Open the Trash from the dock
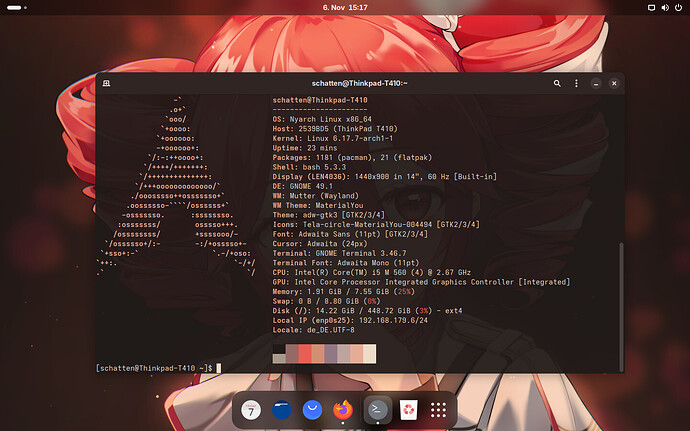Image resolution: width=690 pixels, height=431 pixels. pos(408,409)
